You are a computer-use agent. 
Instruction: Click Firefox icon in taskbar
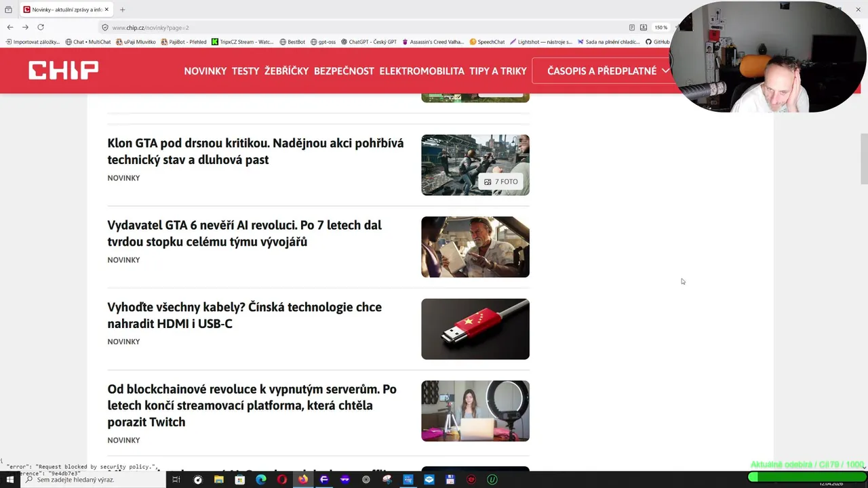[x=302, y=479]
